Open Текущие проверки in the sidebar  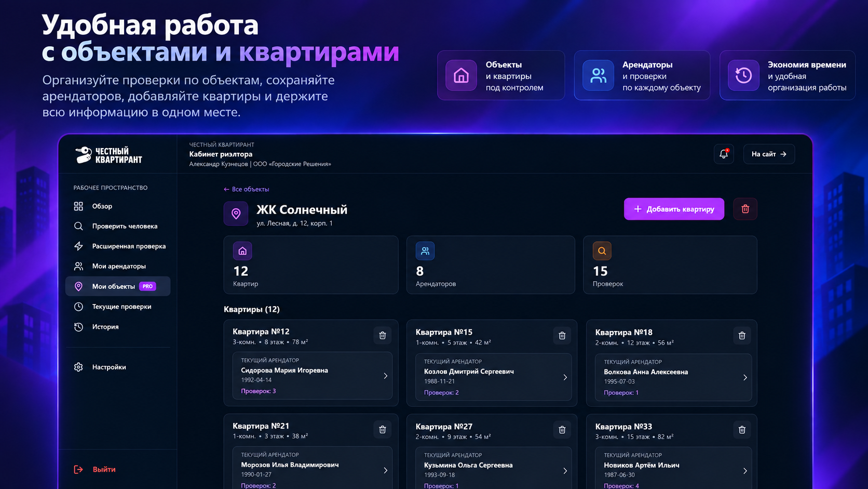(x=118, y=307)
